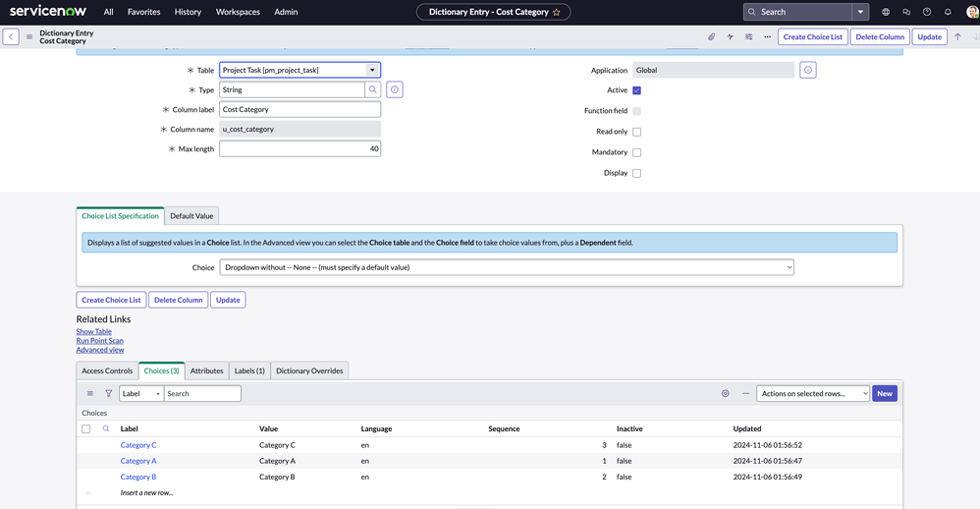980x509 pixels.
Task: Open more options ellipsis in header
Action: point(768,37)
